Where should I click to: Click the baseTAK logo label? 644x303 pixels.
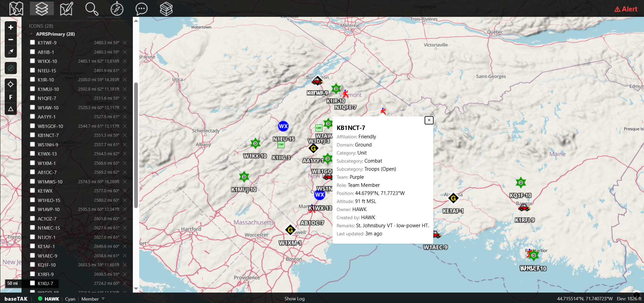coord(16,299)
